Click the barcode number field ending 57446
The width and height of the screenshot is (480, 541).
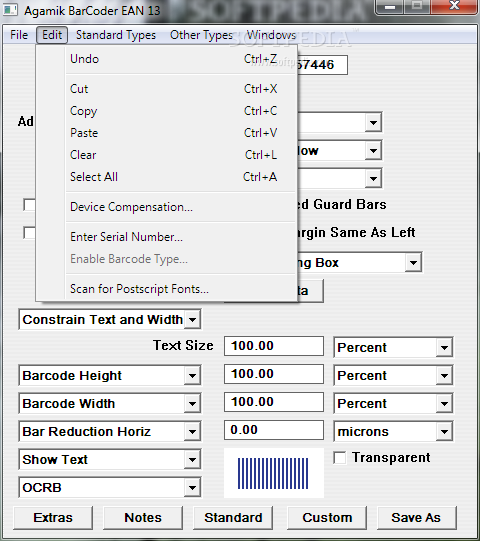[x=322, y=65]
